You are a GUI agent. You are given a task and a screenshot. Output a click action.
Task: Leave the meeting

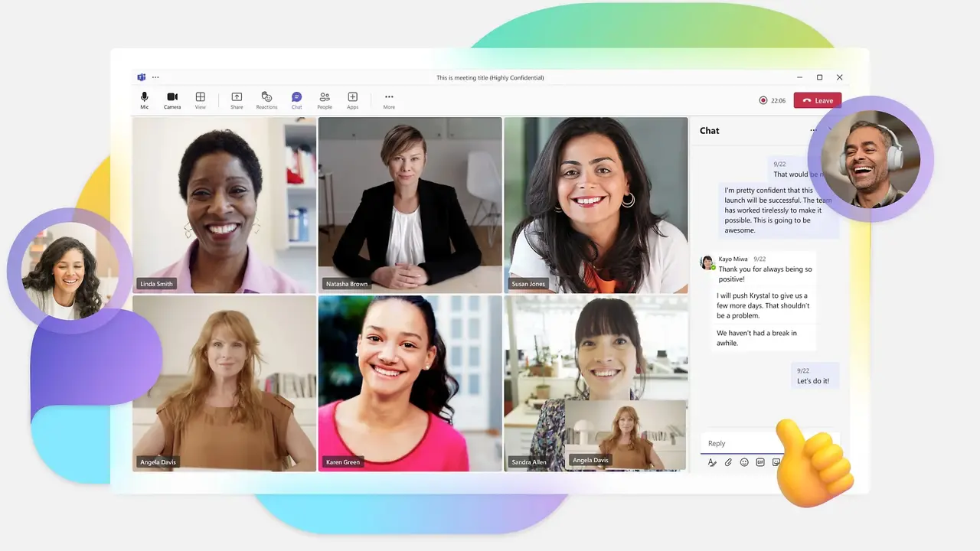point(818,99)
